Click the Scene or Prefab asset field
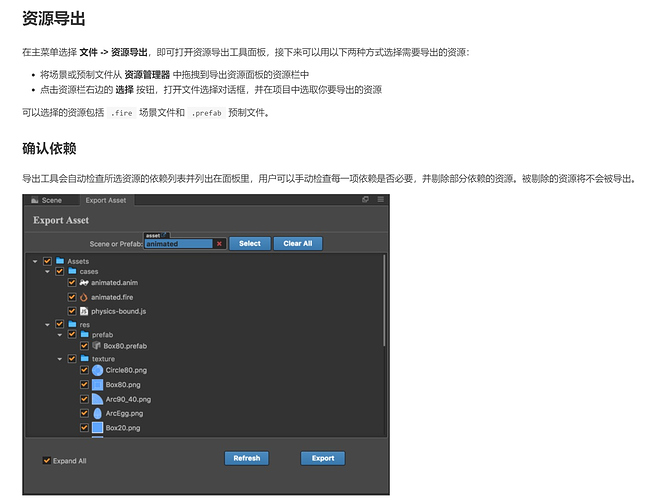The height and width of the screenshot is (500, 655). [179, 244]
